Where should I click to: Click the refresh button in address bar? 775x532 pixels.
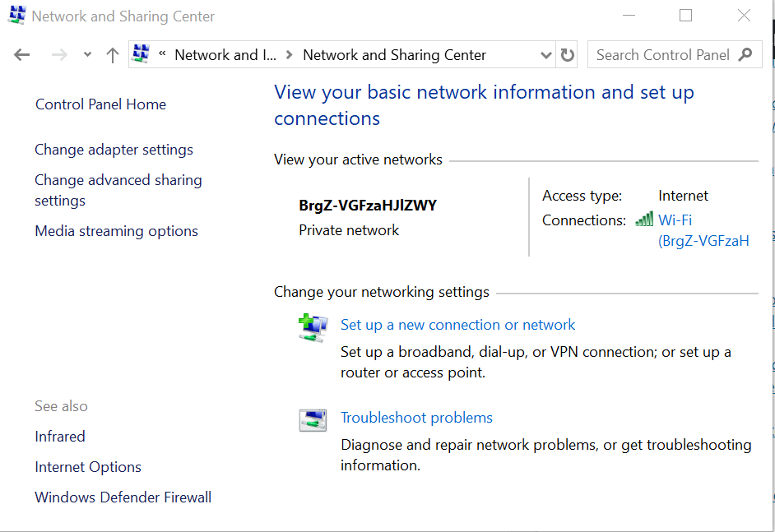click(568, 55)
